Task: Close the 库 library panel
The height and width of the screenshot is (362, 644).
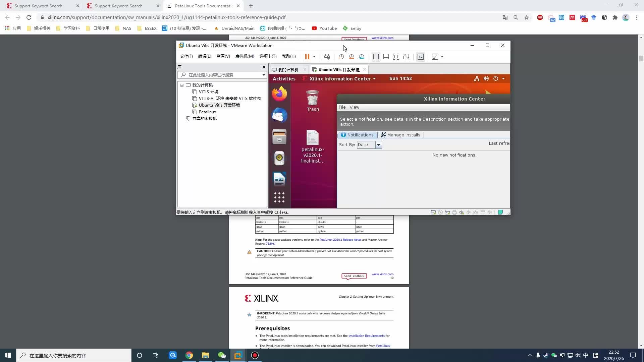Action: tap(264, 67)
